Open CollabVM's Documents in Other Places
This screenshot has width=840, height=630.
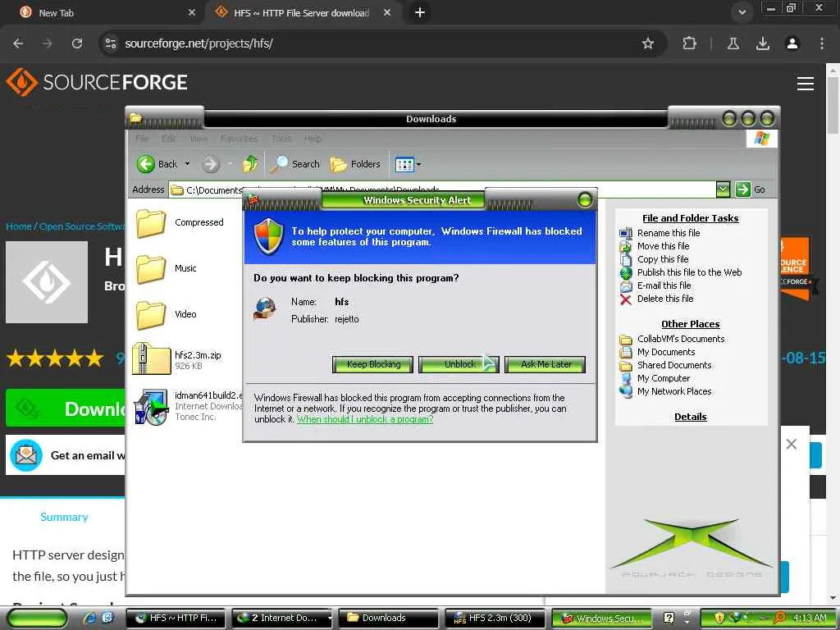tap(680, 339)
